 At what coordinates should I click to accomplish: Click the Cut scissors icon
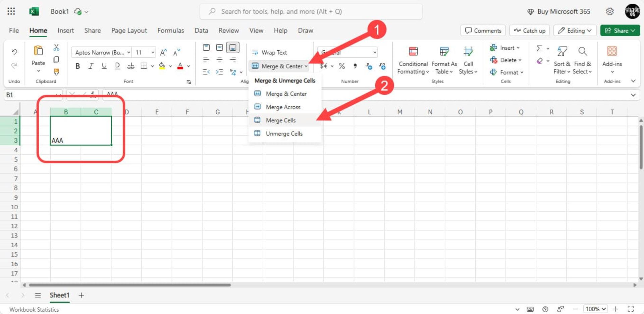tap(56, 48)
